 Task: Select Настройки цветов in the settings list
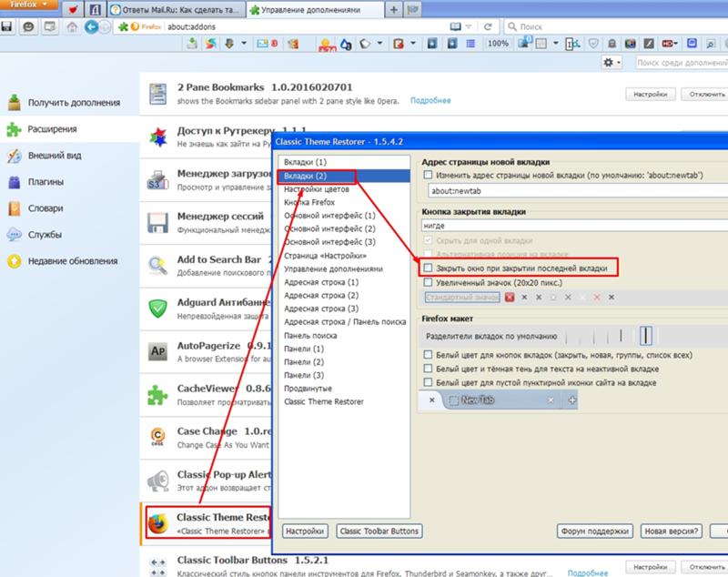click(x=344, y=189)
